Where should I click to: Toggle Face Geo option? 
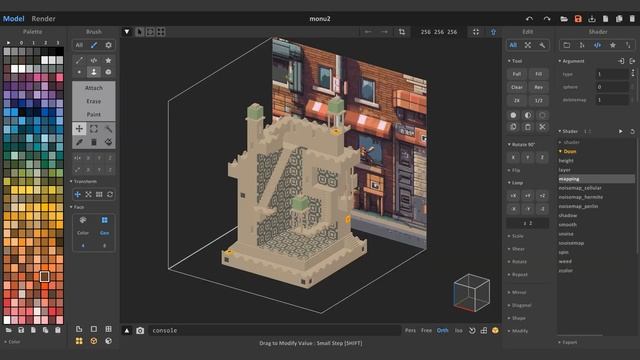tap(104, 233)
